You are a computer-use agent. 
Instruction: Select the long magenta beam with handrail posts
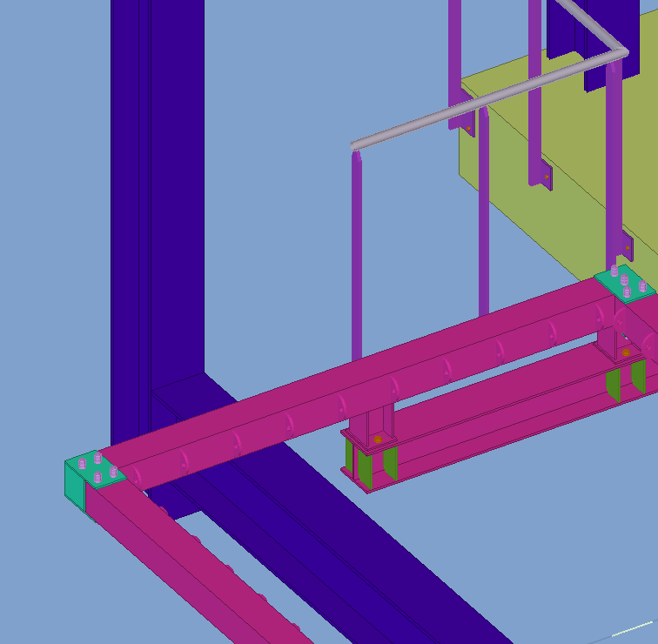348,383
